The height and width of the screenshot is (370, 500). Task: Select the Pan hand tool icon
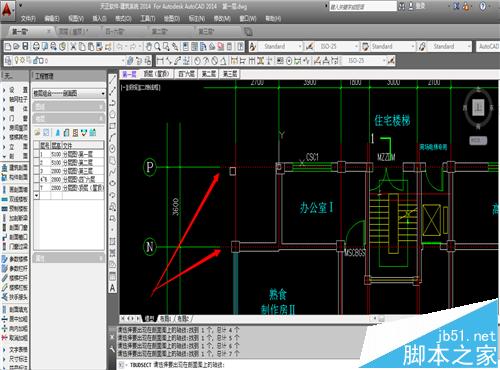pyautogui.click(x=149, y=47)
